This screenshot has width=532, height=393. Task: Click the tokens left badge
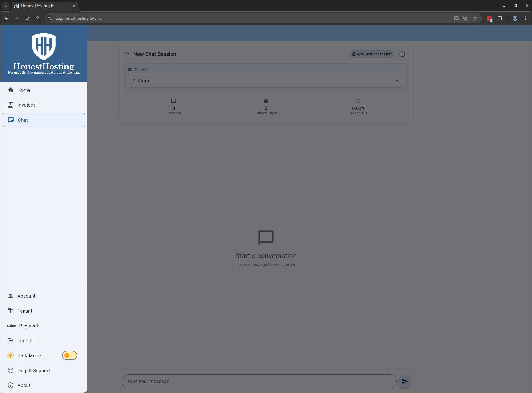click(371, 54)
